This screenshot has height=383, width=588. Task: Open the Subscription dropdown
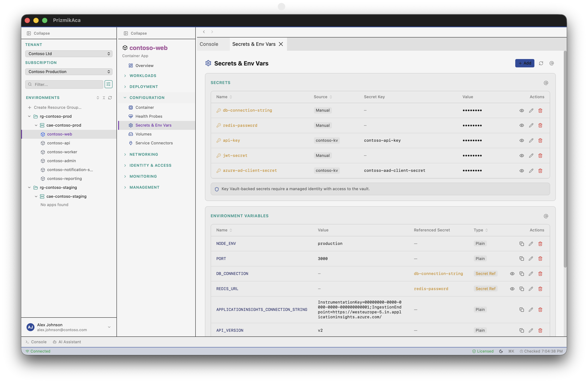[x=69, y=72]
